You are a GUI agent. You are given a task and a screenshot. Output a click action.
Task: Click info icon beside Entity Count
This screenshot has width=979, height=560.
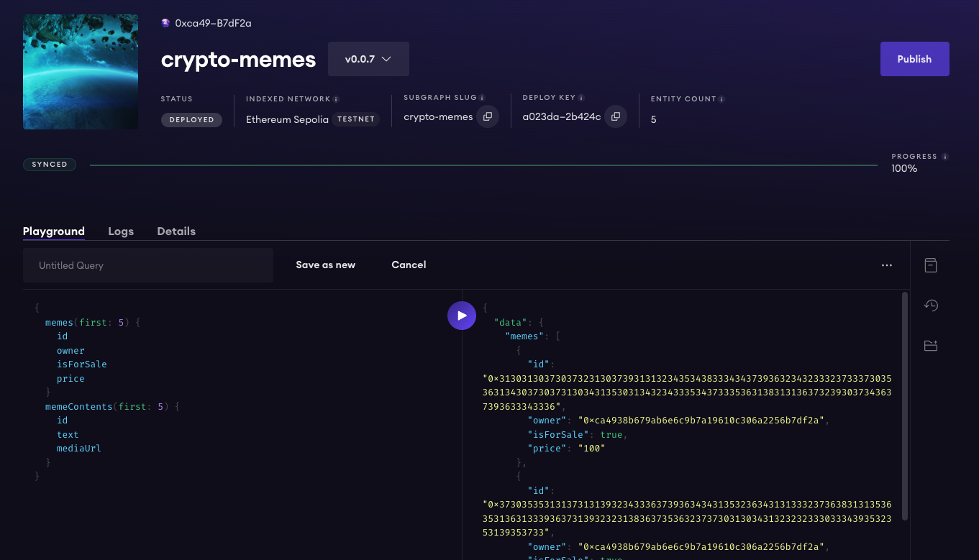pos(721,99)
